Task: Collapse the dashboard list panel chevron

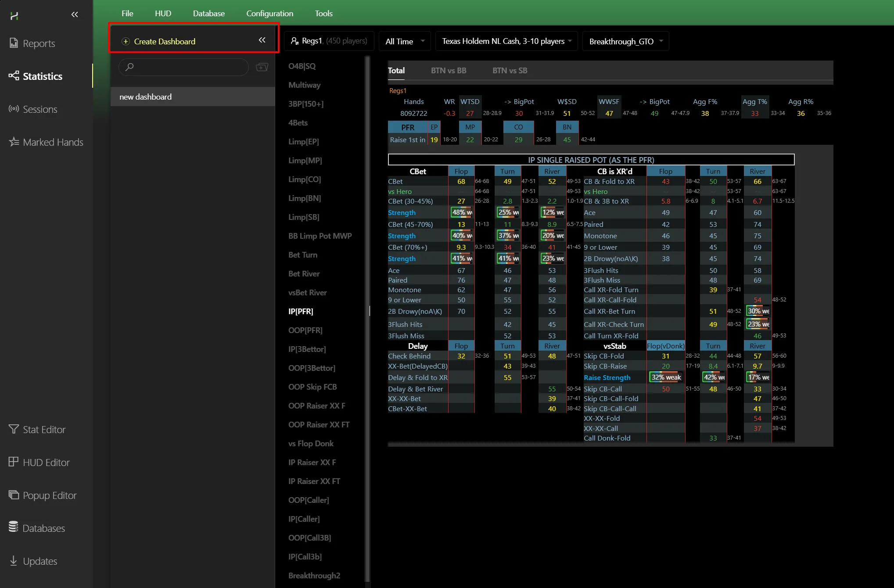Action: coord(262,40)
